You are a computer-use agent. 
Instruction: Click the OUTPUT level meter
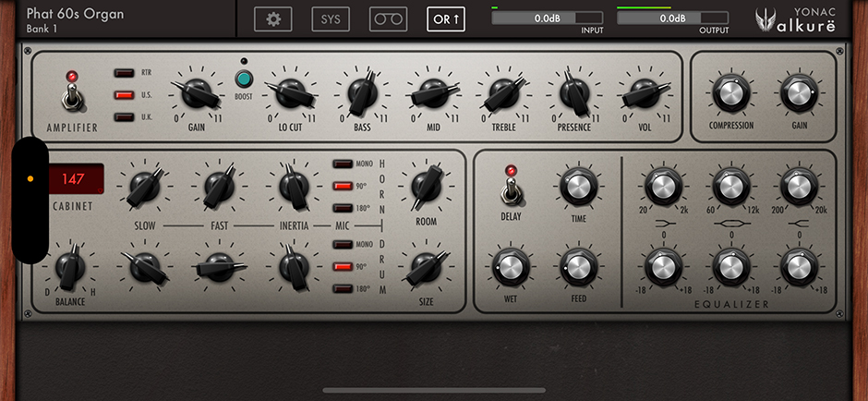(672, 18)
